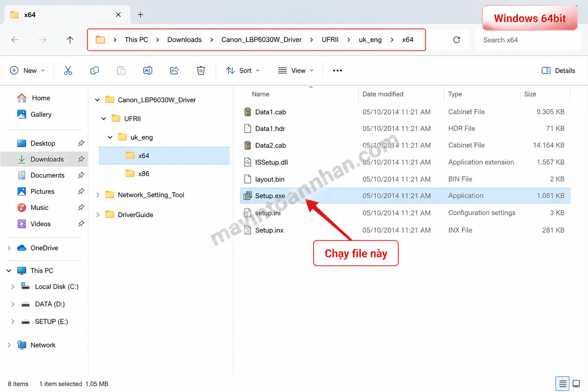Collapse the UFRII tree folder
This screenshot has width=588, height=392.
click(104, 119)
